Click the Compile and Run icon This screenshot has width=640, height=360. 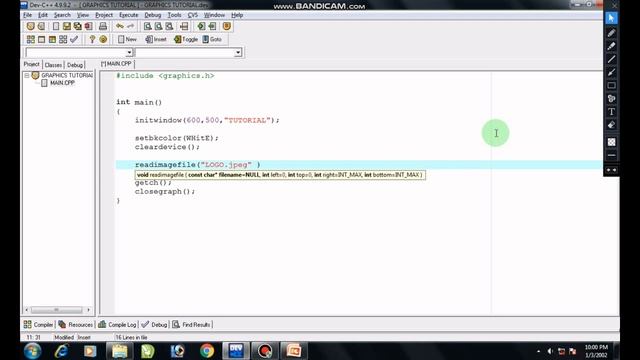(52, 40)
